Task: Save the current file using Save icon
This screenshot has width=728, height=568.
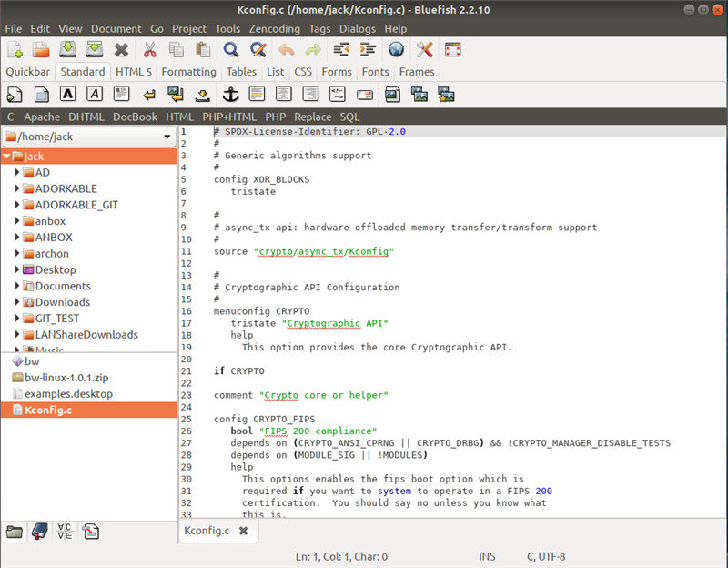Action: [x=67, y=49]
